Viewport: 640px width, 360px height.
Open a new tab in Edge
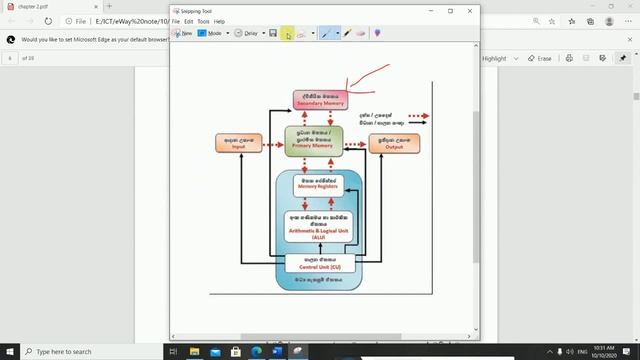click(109, 6)
